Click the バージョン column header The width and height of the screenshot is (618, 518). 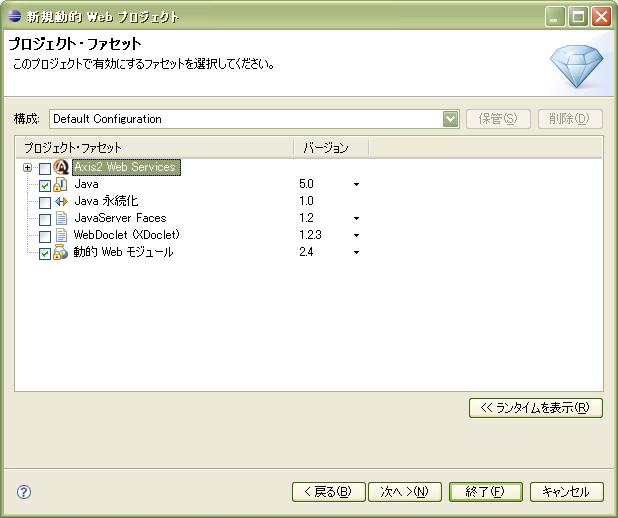tap(331, 148)
